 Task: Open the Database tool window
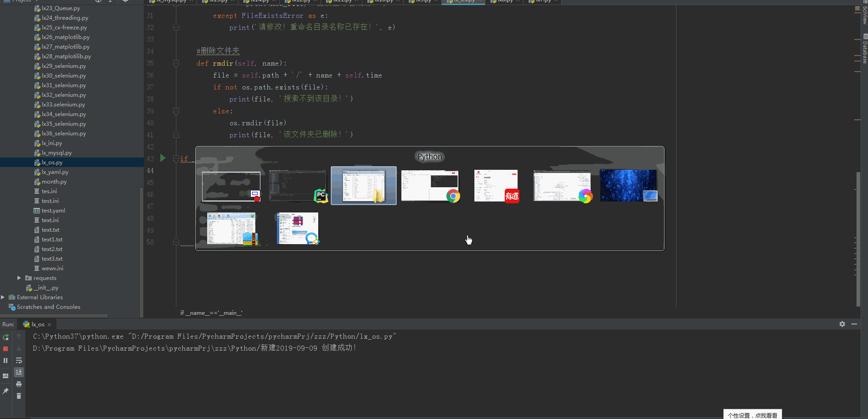tap(864, 49)
